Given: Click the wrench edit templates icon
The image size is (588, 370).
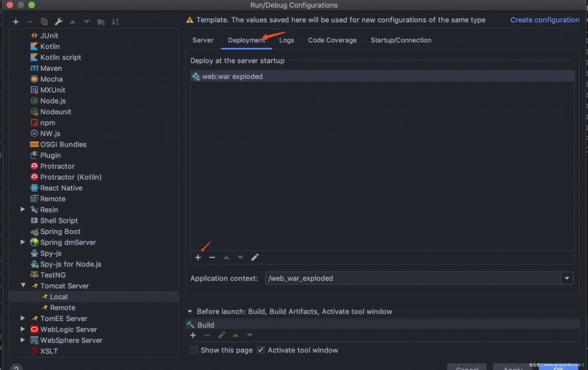Looking at the screenshot, I should click(x=58, y=22).
